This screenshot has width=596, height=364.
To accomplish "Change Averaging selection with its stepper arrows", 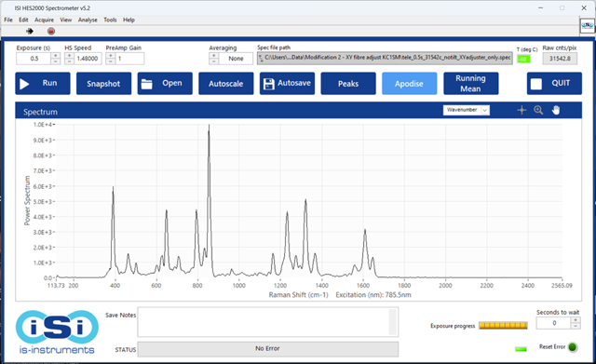I will (x=213, y=59).
